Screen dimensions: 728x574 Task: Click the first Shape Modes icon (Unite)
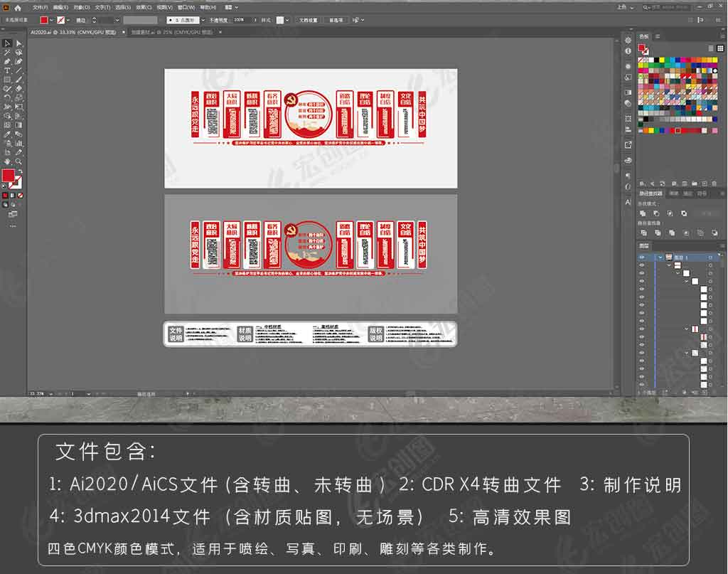click(x=643, y=213)
